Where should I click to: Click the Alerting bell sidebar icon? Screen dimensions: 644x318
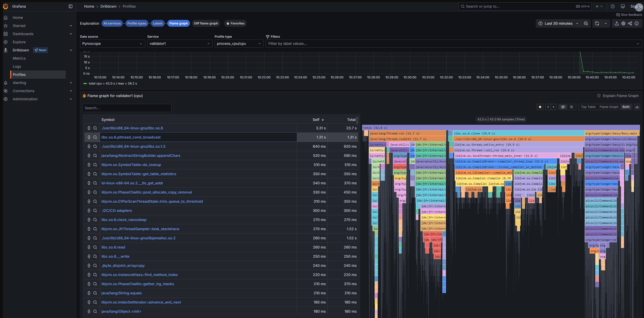(6, 83)
